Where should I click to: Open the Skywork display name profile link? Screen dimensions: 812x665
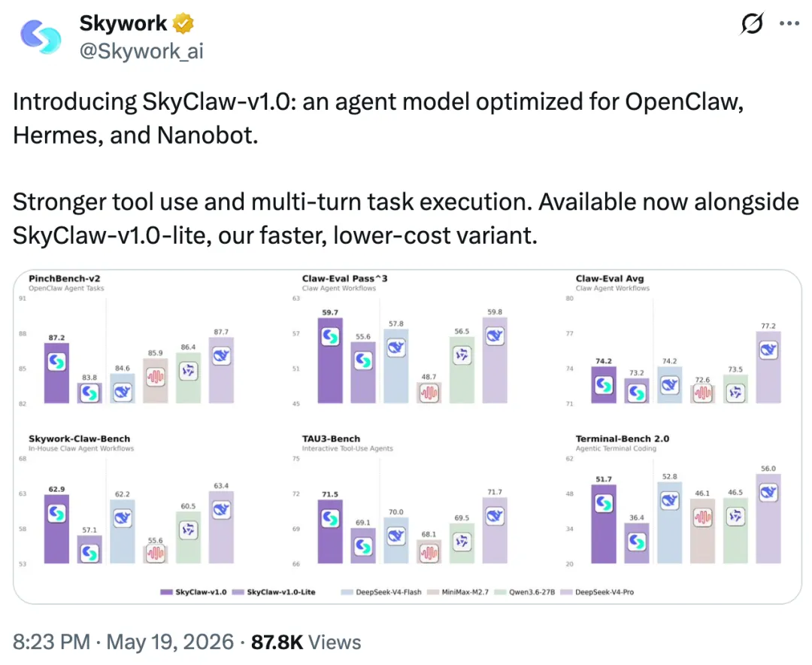123,23
